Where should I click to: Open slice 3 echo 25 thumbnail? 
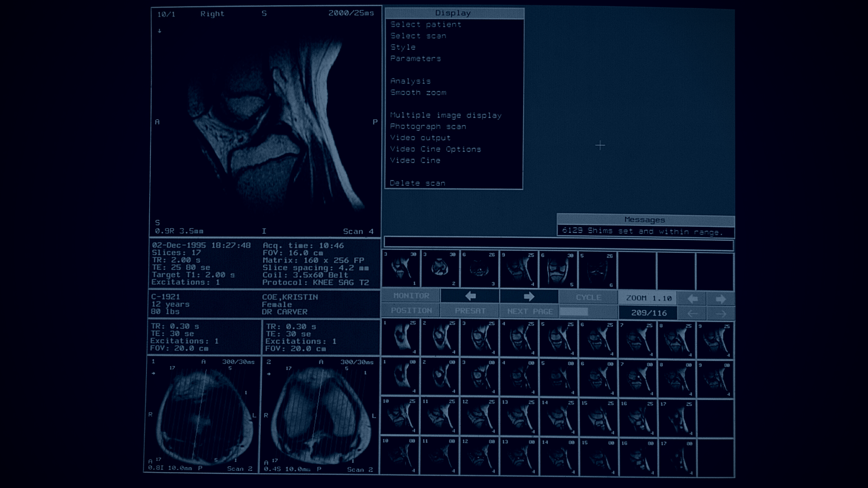click(479, 338)
